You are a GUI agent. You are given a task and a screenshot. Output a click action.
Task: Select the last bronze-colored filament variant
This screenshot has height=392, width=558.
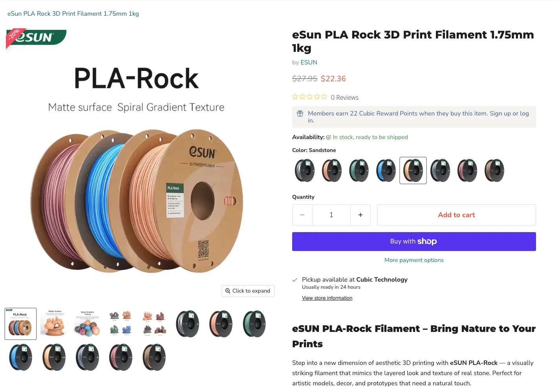[494, 170]
